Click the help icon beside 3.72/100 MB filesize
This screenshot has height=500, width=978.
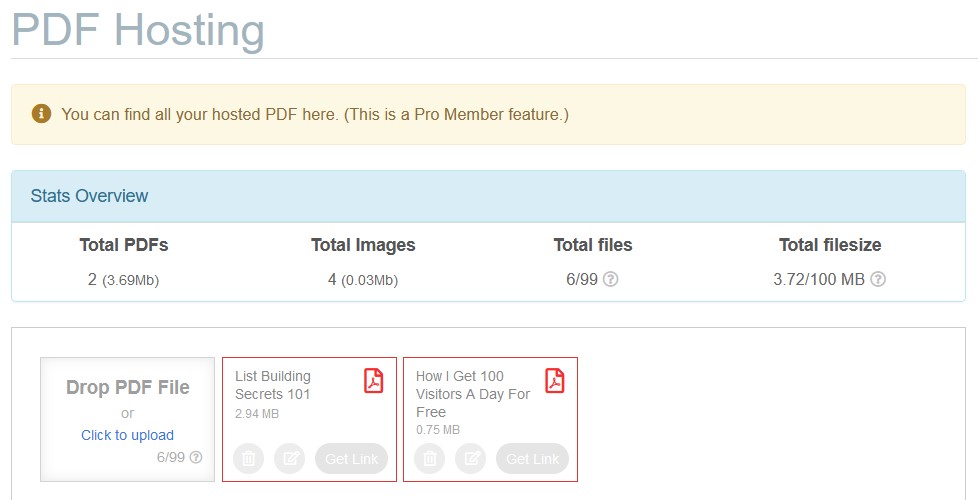point(878,279)
